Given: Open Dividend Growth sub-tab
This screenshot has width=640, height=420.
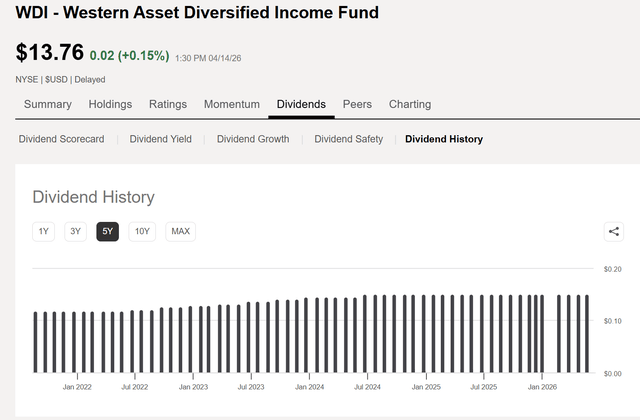Looking at the screenshot, I should coord(253,139).
